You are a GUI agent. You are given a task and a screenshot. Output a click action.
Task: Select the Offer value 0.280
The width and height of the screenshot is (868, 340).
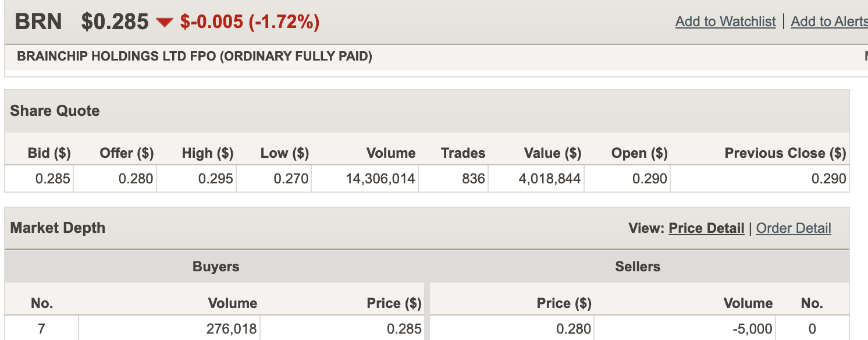tap(136, 179)
